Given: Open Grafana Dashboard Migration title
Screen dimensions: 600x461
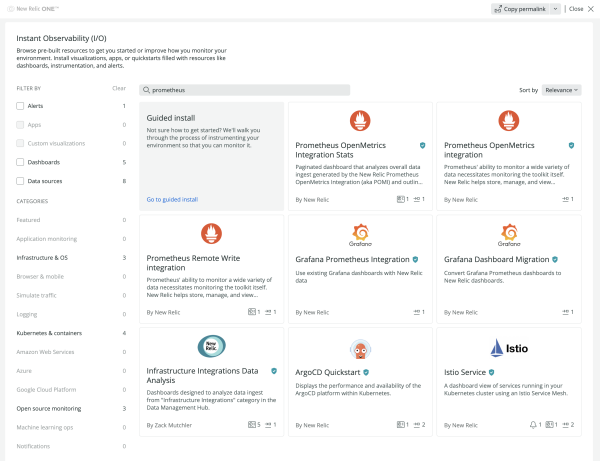Looking at the screenshot, I should [496, 259].
